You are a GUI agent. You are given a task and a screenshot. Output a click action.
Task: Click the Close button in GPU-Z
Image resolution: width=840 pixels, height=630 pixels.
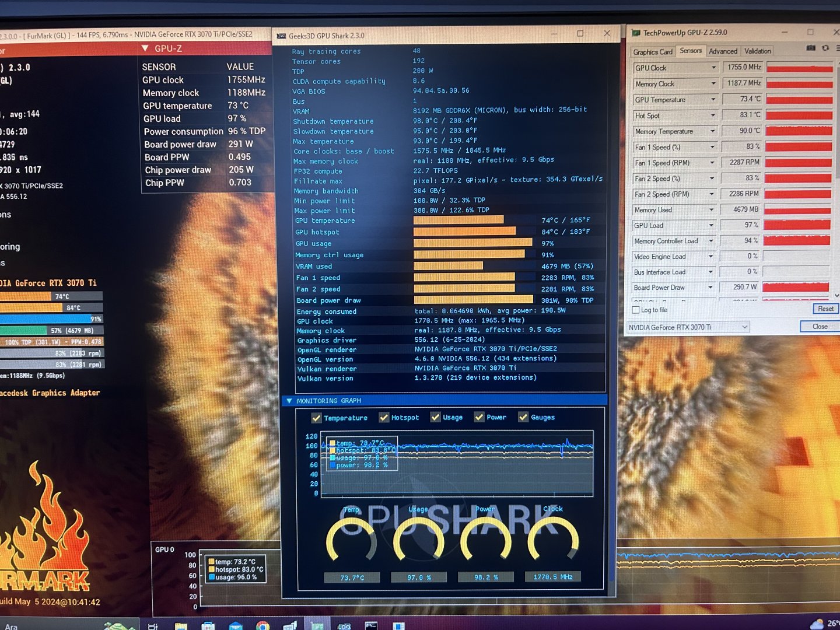pos(820,327)
